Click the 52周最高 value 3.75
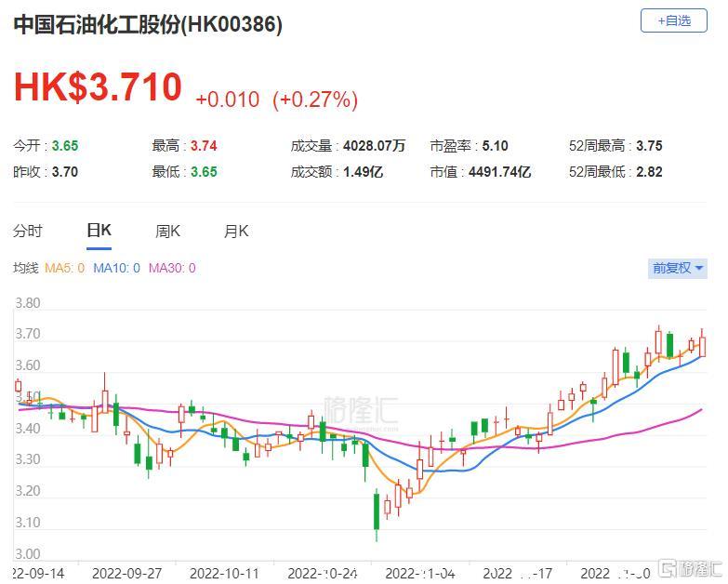 pyautogui.click(x=649, y=146)
